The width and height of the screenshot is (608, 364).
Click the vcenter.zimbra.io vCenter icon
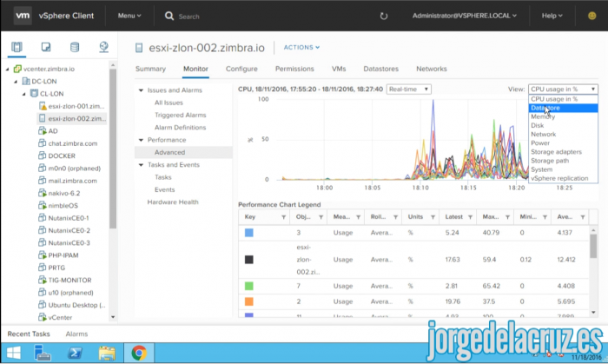click(x=17, y=69)
